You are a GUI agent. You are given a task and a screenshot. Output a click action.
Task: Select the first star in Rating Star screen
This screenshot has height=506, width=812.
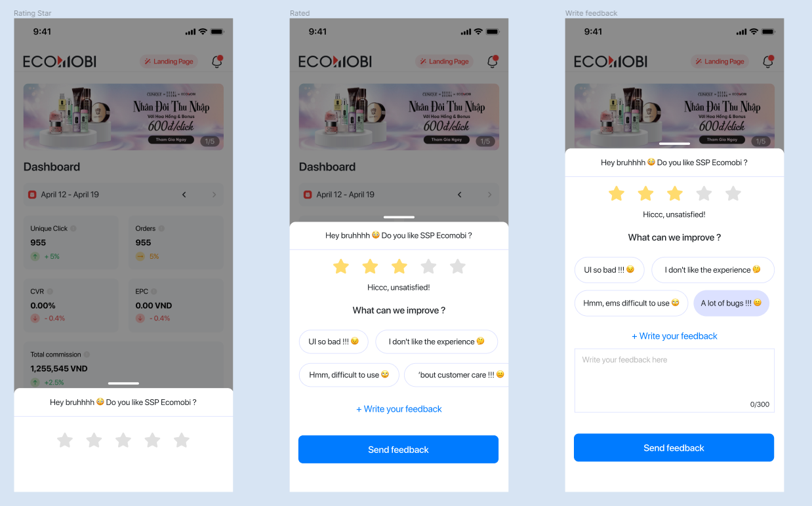(65, 440)
